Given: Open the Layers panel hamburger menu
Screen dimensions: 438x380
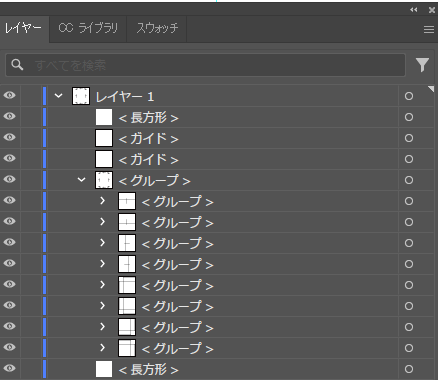Looking at the screenshot, I should [x=429, y=30].
